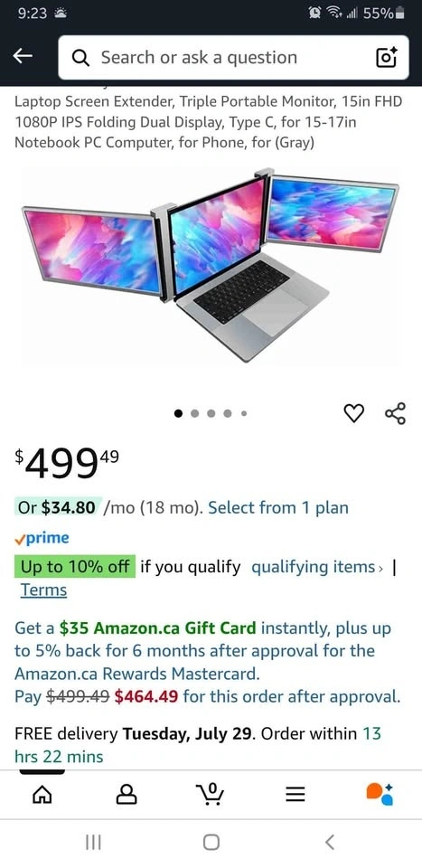Expand 'Select from 1 plan' options
The height and width of the screenshot is (868, 422).
278,507
